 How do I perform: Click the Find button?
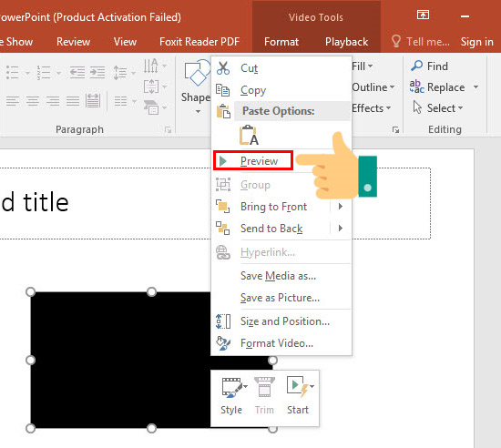point(429,66)
